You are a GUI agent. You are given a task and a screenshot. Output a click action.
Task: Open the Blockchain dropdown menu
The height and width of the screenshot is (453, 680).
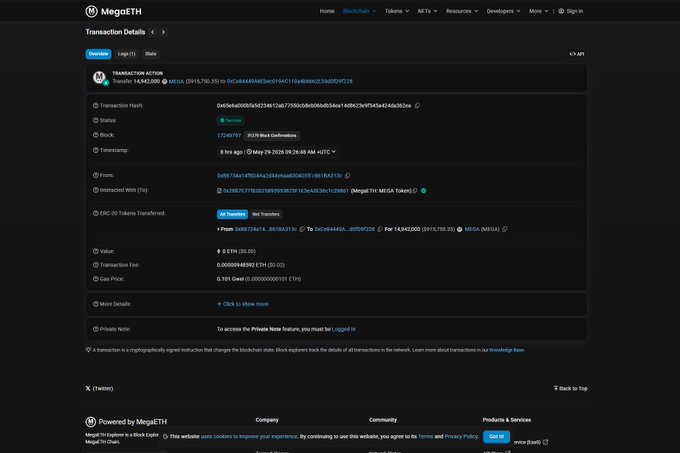click(x=359, y=11)
